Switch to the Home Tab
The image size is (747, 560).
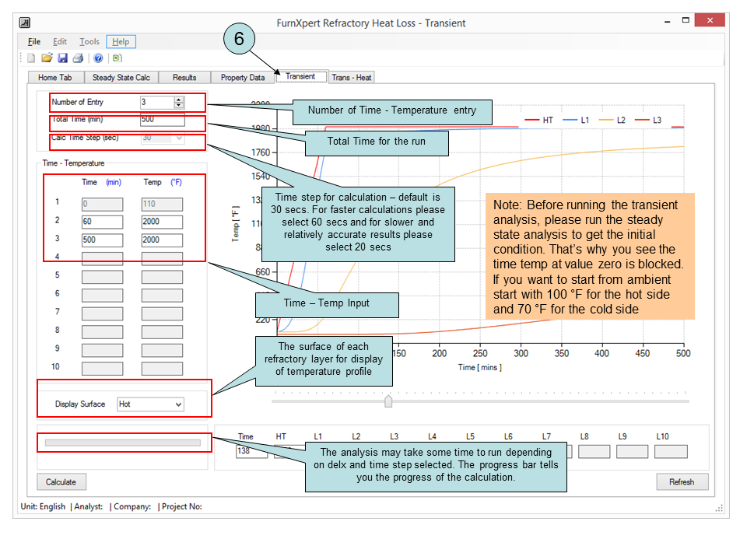(55, 78)
